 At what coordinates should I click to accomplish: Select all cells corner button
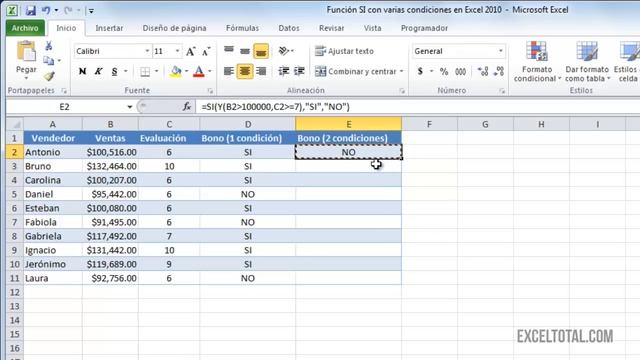(15, 124)
